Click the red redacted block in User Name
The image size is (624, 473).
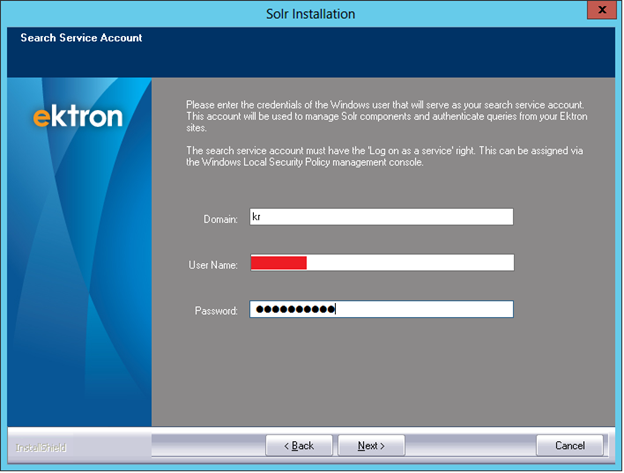tap(278, 263)
